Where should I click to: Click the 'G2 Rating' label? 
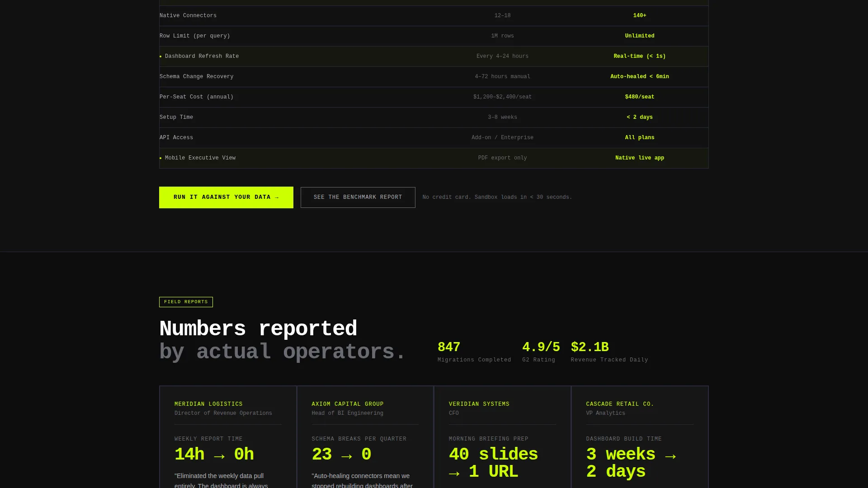(538, 360)
